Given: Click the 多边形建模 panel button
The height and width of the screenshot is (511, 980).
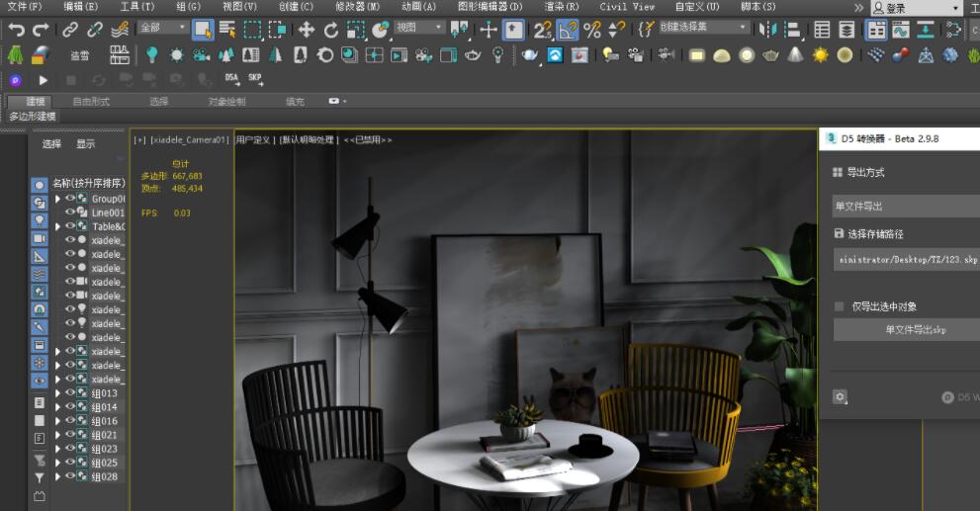Looking at the screenshot, I should [x=33, y=117].
